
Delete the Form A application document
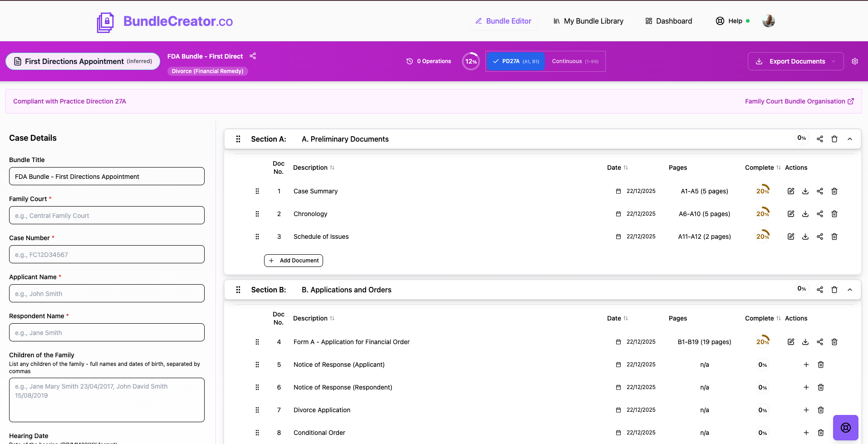coord(834,342)
